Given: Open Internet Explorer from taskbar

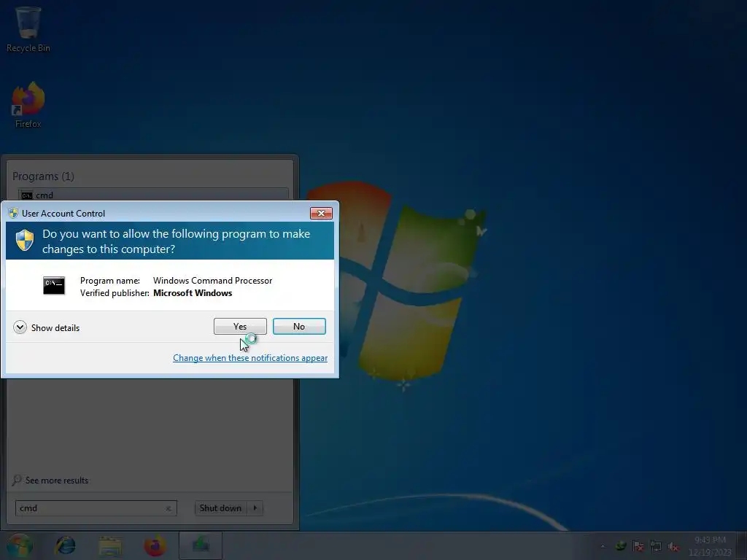Looking at the screenshot, I should (65, 545).
